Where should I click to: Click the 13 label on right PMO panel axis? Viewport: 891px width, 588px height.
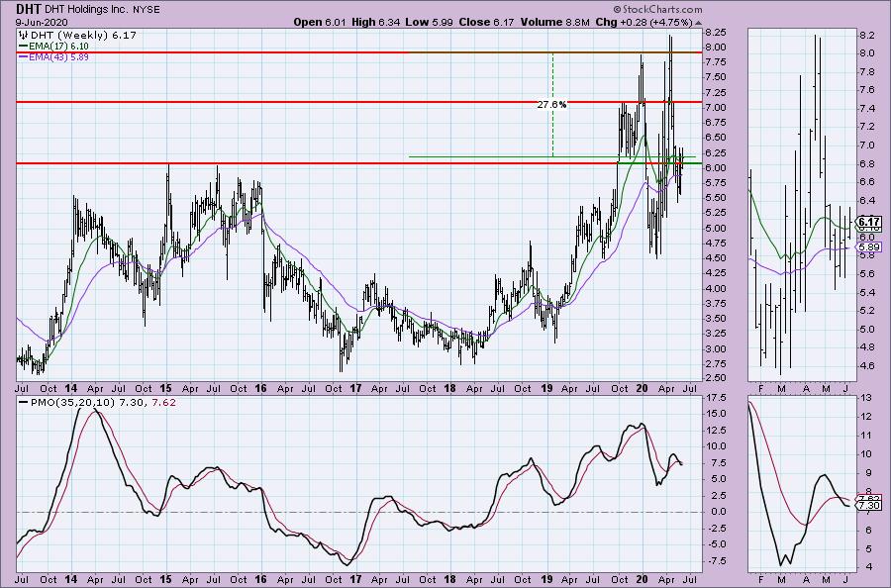click(865, 398)
